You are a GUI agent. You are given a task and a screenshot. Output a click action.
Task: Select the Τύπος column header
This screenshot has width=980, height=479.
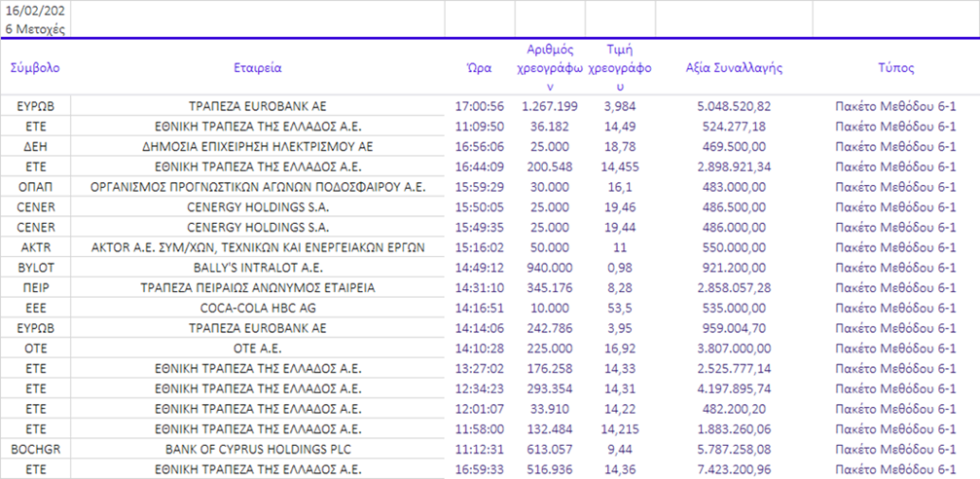[x=895, y=68]
